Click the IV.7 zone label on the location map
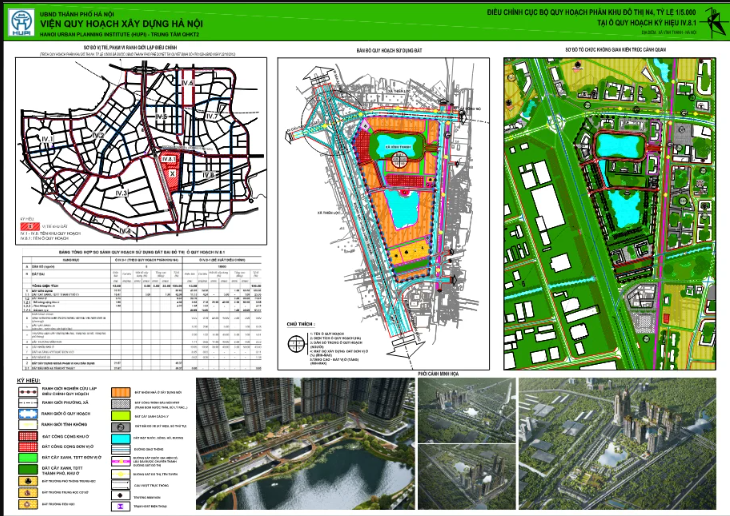 click(x=212, y=116)
